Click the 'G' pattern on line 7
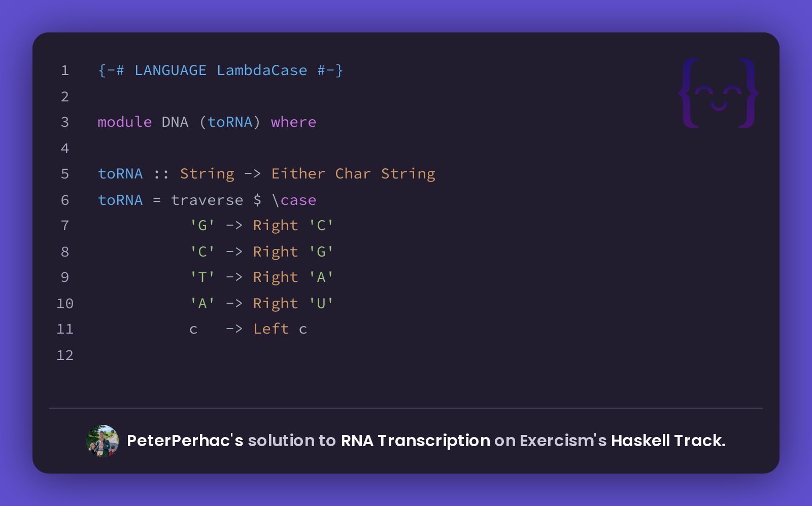 202,225
